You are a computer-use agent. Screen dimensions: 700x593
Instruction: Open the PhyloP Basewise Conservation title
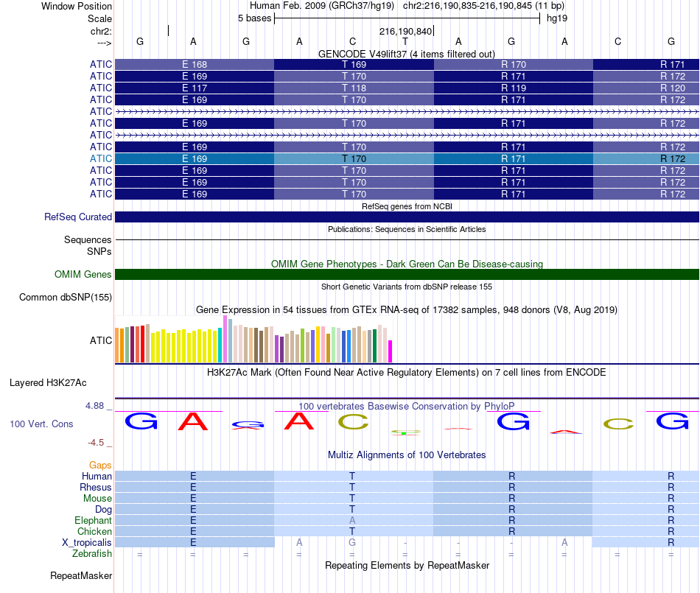(406, 406)
